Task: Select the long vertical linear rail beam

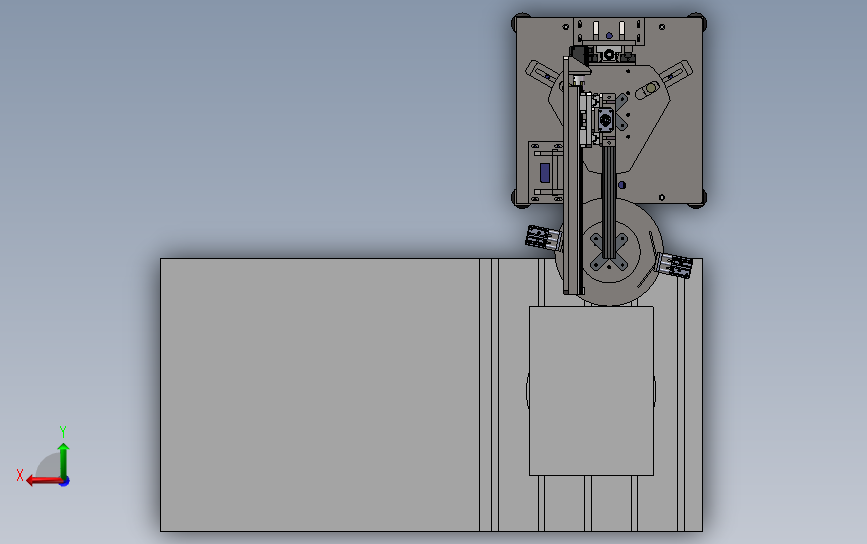Action: [x=573, y=176]
